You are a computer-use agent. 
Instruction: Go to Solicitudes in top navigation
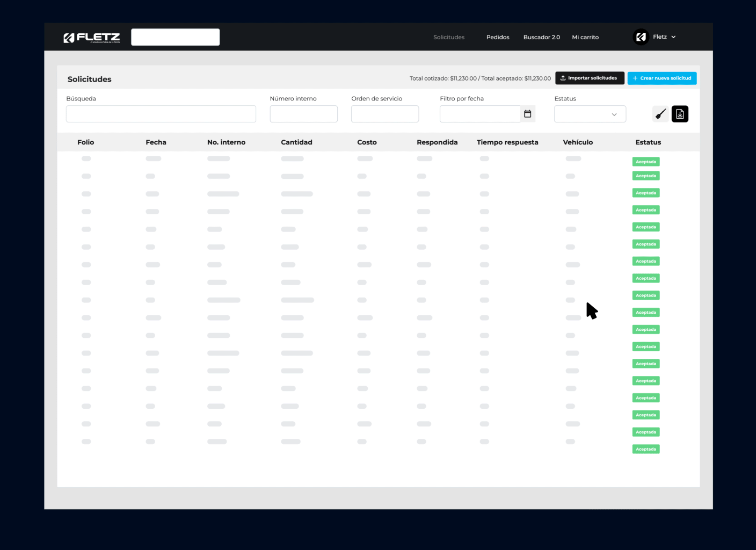449,37
